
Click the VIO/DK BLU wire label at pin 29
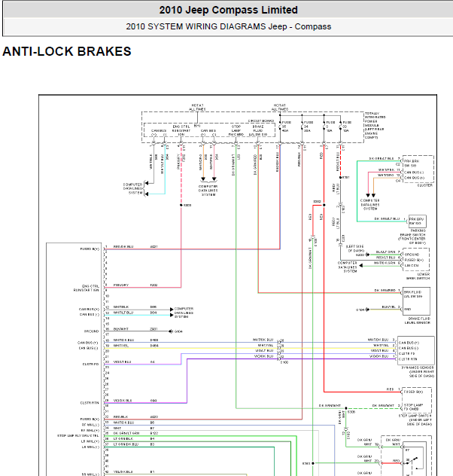(x=123, y=401)
